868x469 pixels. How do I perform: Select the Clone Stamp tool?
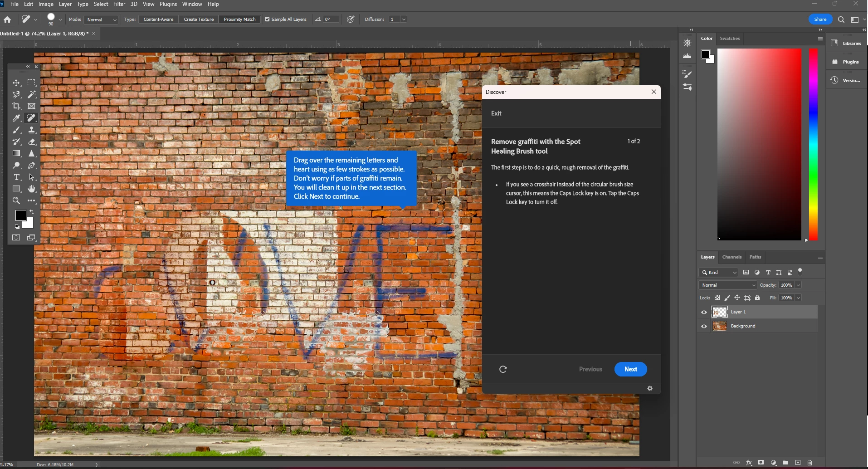coord(32,130)
